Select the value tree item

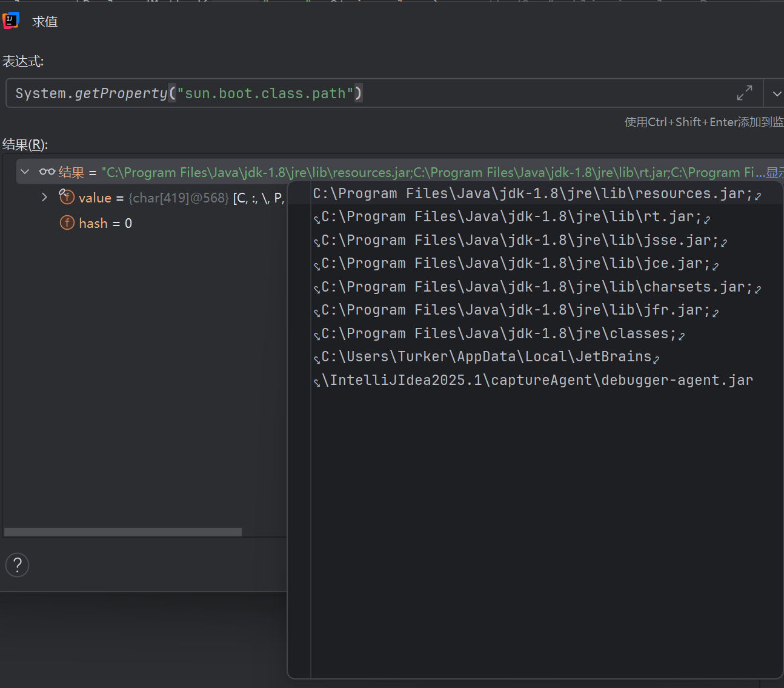(95, 197)
